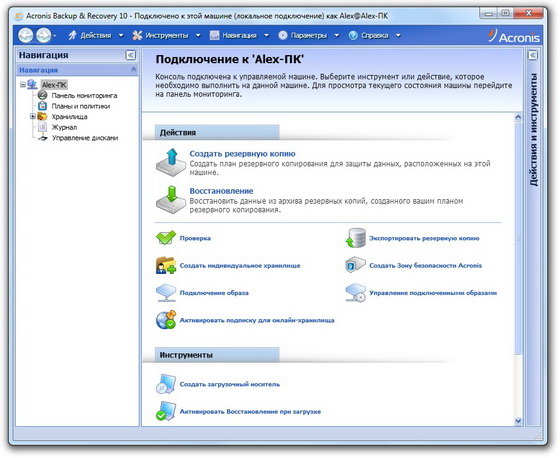Click the Навигация toolbar icon
Screen dimensions: 560x458
[x=214, y=35]
